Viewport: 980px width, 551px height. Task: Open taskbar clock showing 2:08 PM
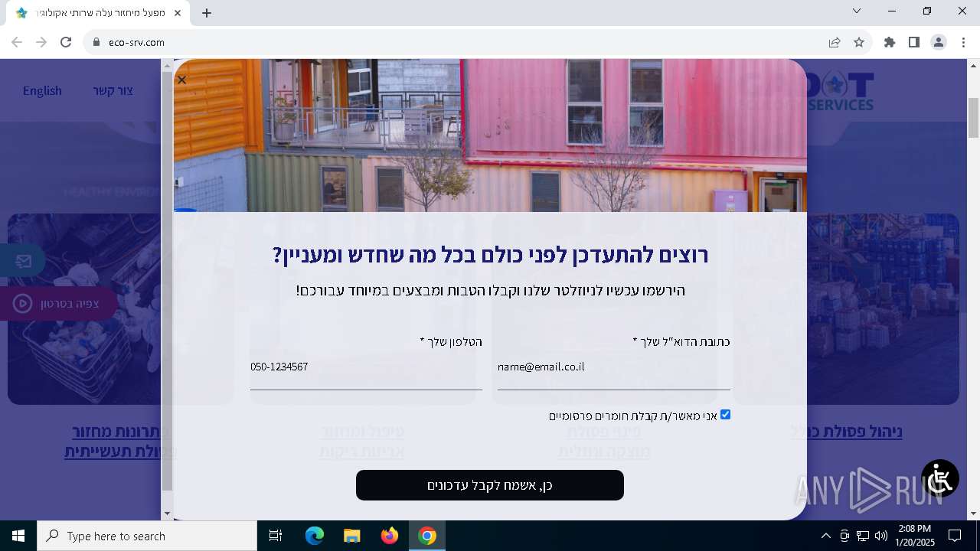pyautogui.click(x=914, y=536)
